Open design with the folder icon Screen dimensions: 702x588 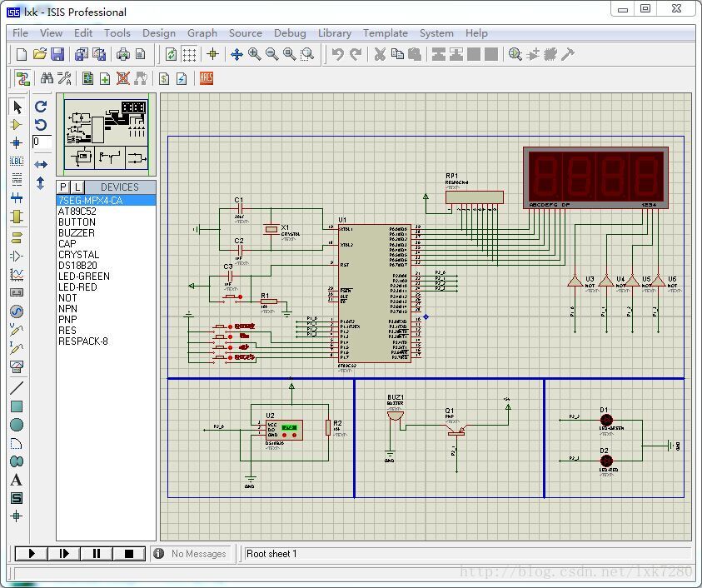tap(39, 54)
